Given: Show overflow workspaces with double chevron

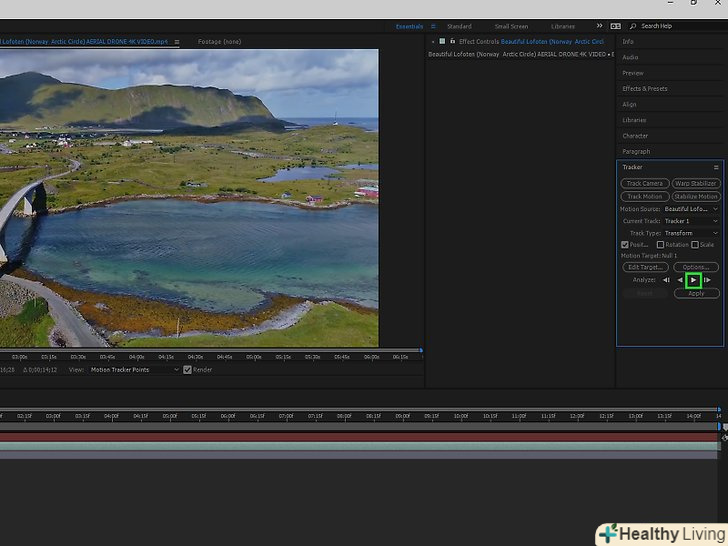Looking at the screenshot, I should click(x=599, y=26).
